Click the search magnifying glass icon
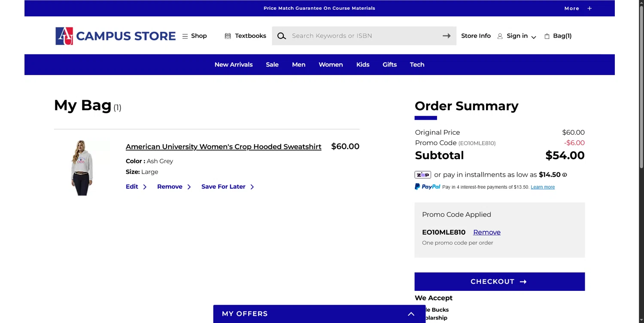Image resolution: width=644 pixels, height=323 pixels. (x=282, y=36)
